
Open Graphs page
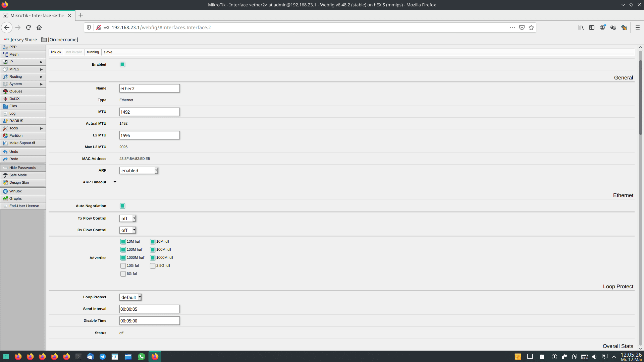point(23,199)
